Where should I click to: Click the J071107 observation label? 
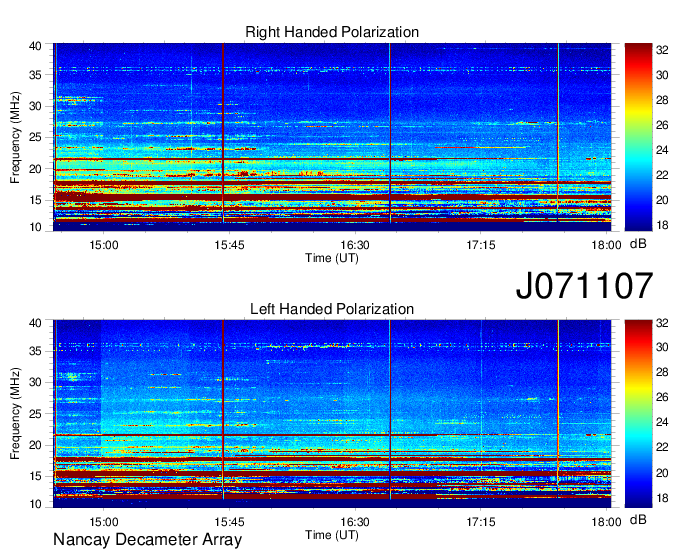584,286
